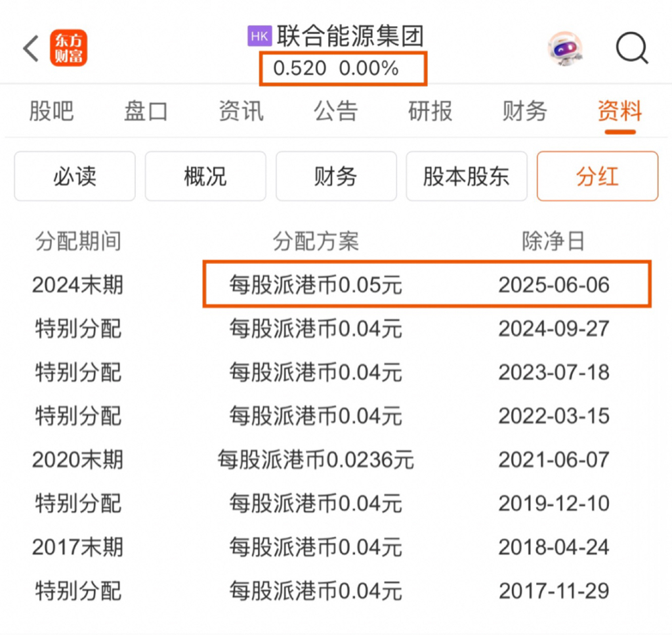The image size is (672, 635).
Task: Select the 财务 sub-category button
Action: (x=336, y=176)
